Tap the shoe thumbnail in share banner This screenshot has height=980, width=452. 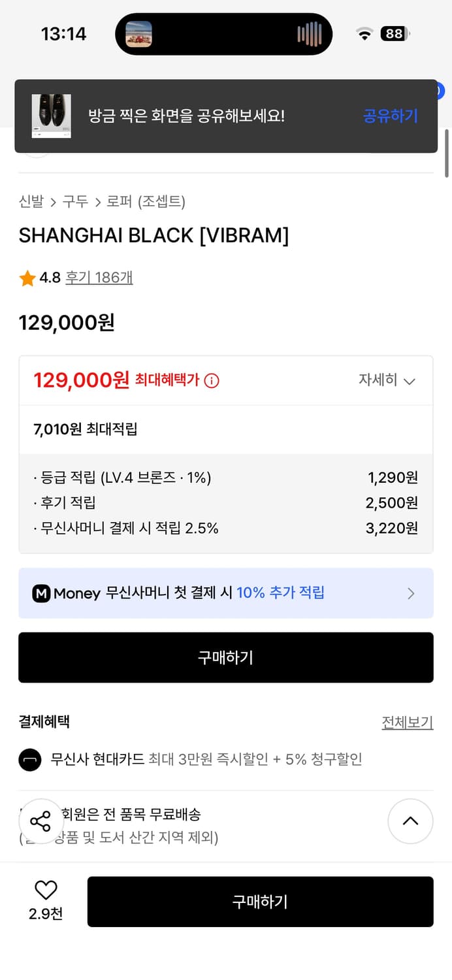click(x=52, y=116)
